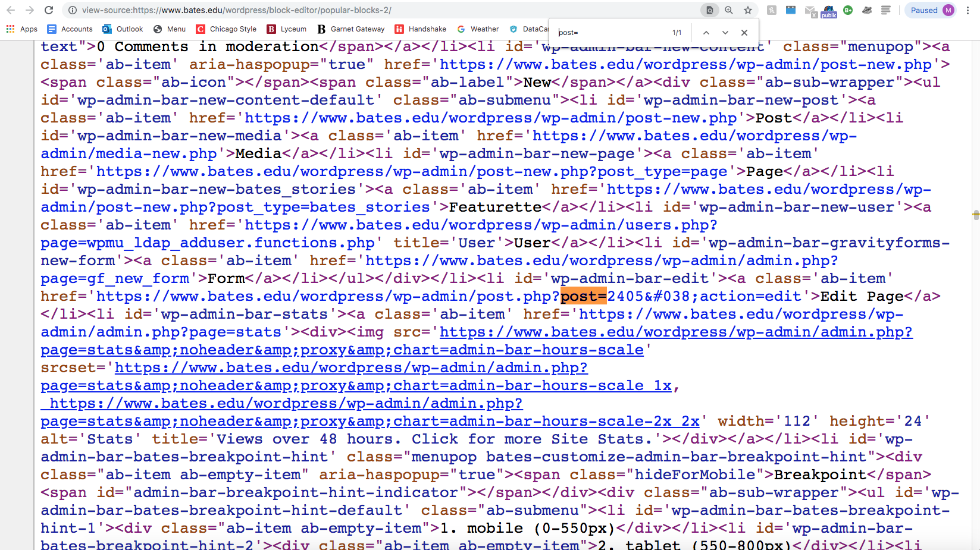The image size is (980, 550).
Task: Click the Paused profile button
Action: (931, 10)
